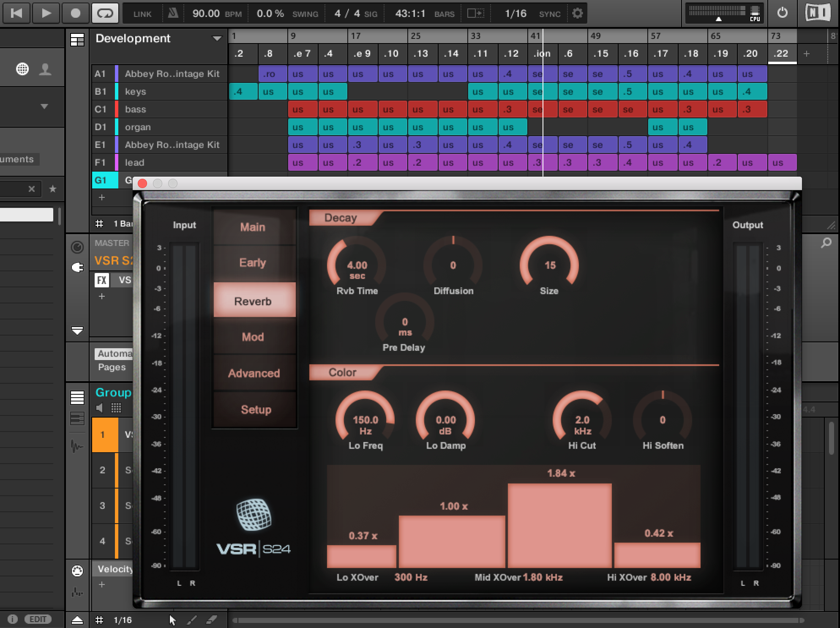Expand the browser filter dropdown arrow
This screenshot has height=628, width=840.
click(44, 106)
